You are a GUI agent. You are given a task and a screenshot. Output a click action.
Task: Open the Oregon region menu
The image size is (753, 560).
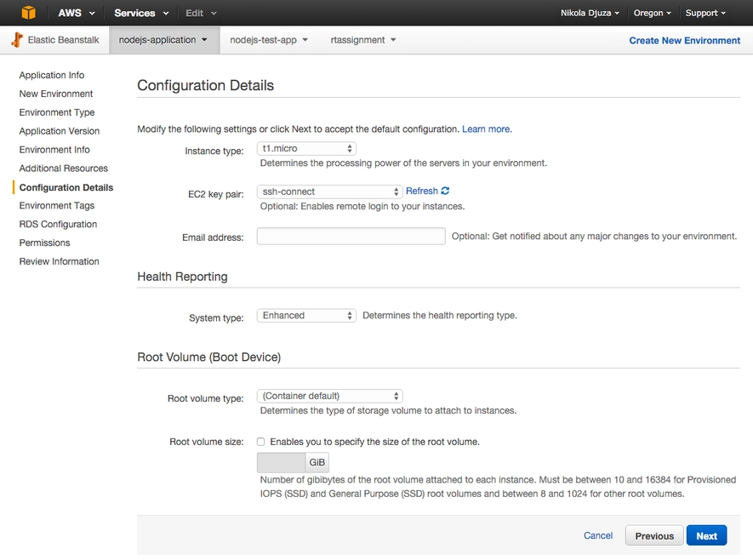(x=652, y=13)
